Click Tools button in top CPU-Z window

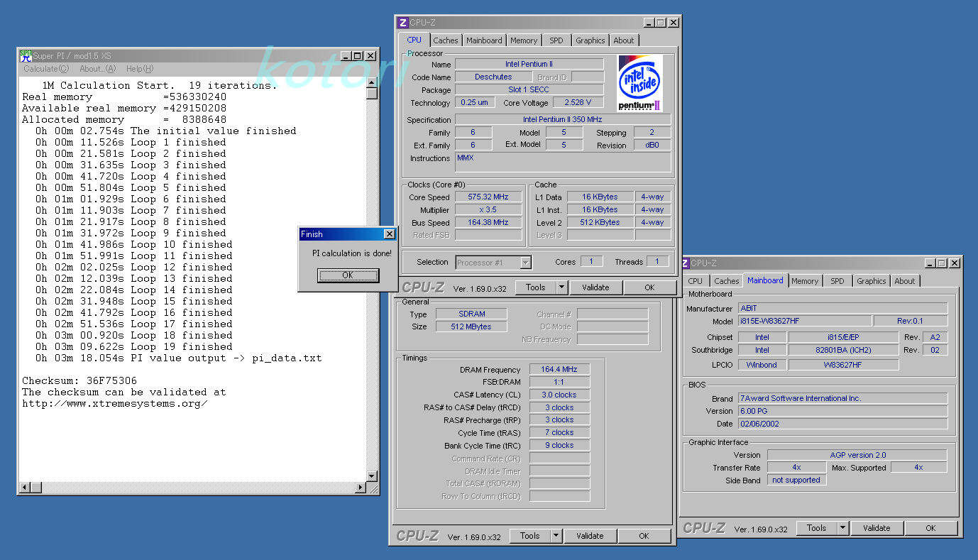536,287
